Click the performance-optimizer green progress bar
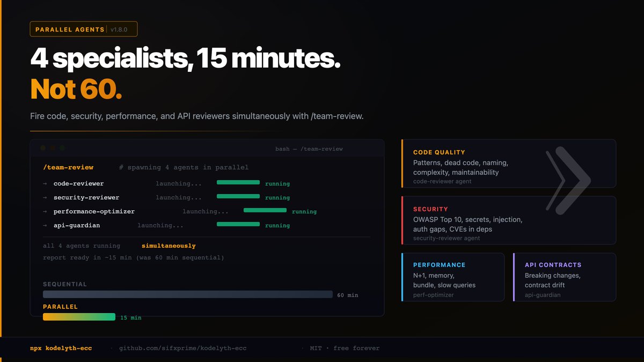 [x=265, y=210]
